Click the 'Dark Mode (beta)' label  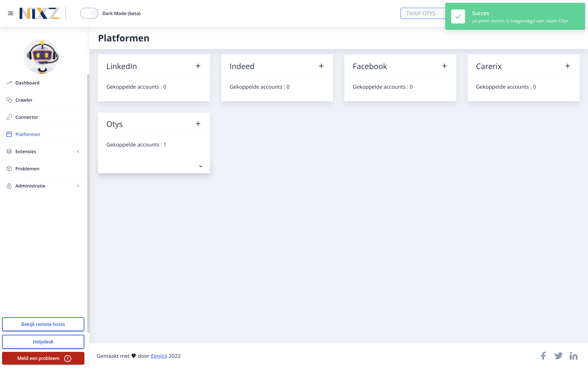pyautogui.click(x=121, y=13)
